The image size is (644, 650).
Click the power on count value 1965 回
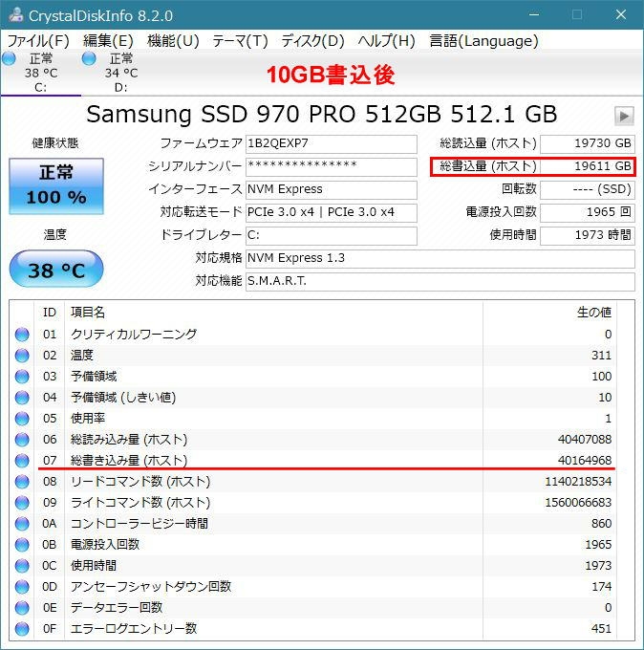pyautogui.click(x=588, y=212)
